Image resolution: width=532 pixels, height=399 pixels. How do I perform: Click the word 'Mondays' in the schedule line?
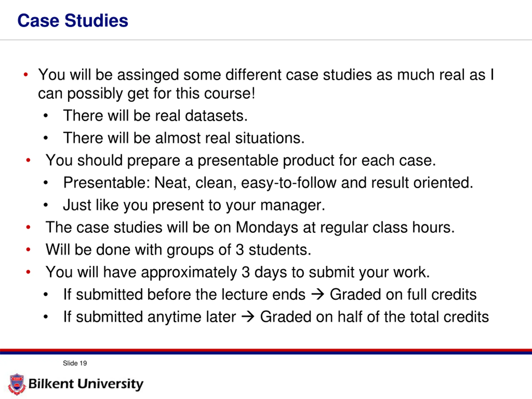[267, 228]
